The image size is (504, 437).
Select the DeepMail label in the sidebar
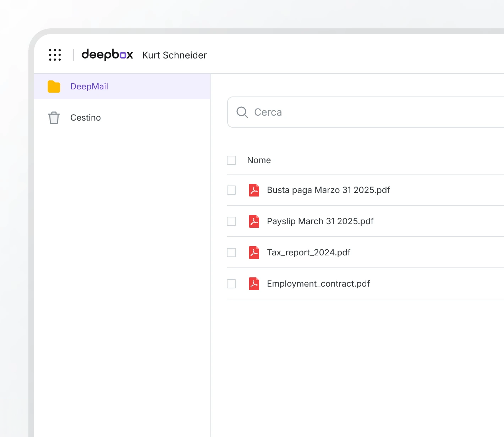coord(89,87)
